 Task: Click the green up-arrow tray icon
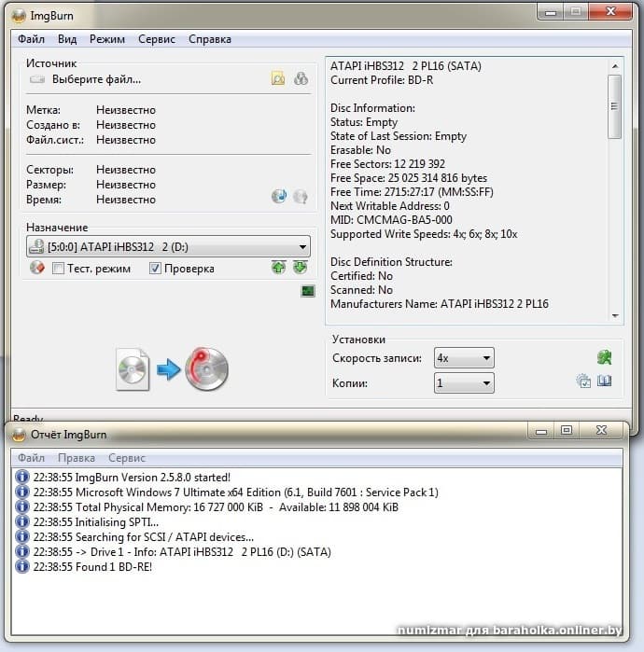279,268
